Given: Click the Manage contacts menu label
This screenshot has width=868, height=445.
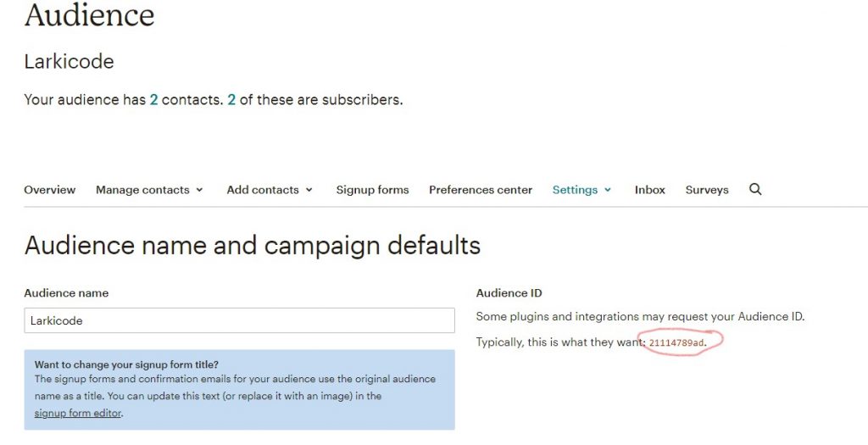Looking at the screenshot, I should tap(142, 190).
